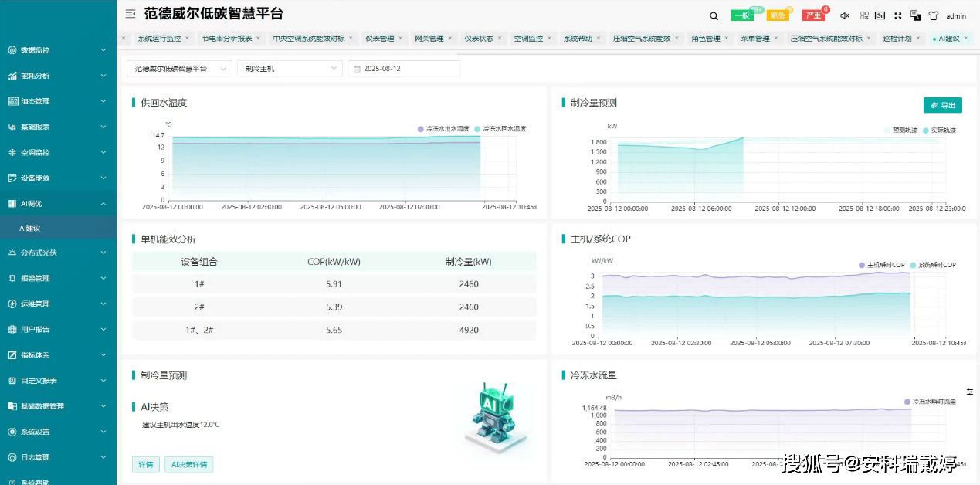Expand the 运维管理 sidebar menu
This screenshot has width=980, height=485.
(58, 304)
